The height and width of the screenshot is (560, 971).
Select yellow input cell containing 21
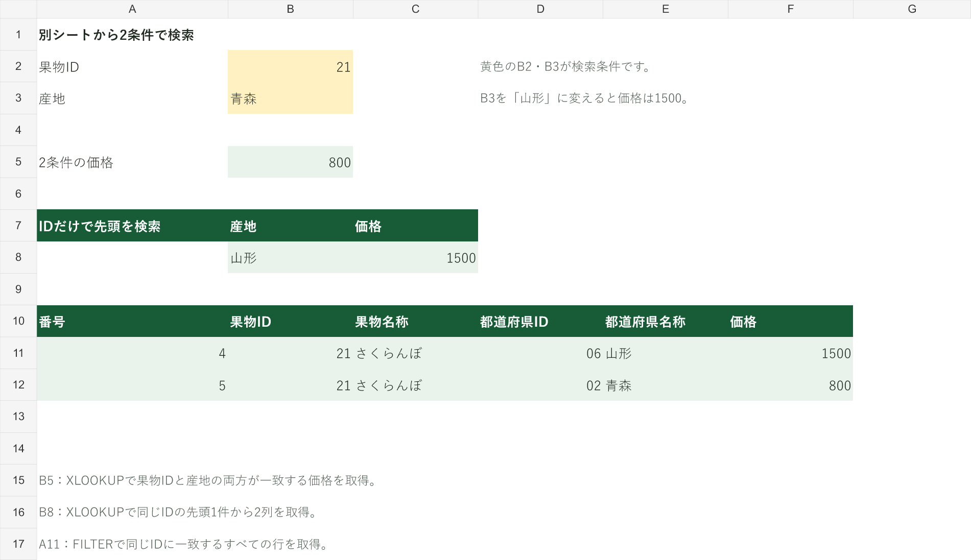coord(290,66)
